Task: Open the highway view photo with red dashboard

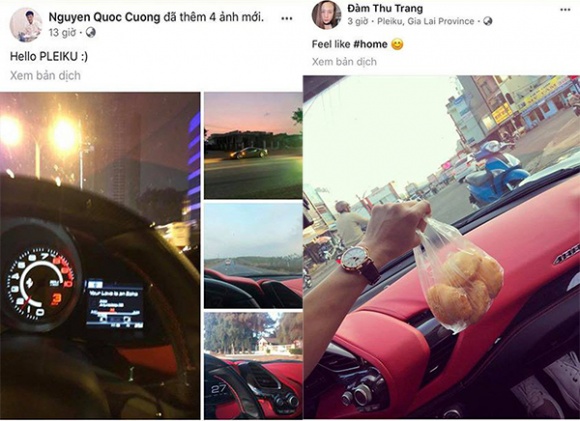Action: [253, 255]
